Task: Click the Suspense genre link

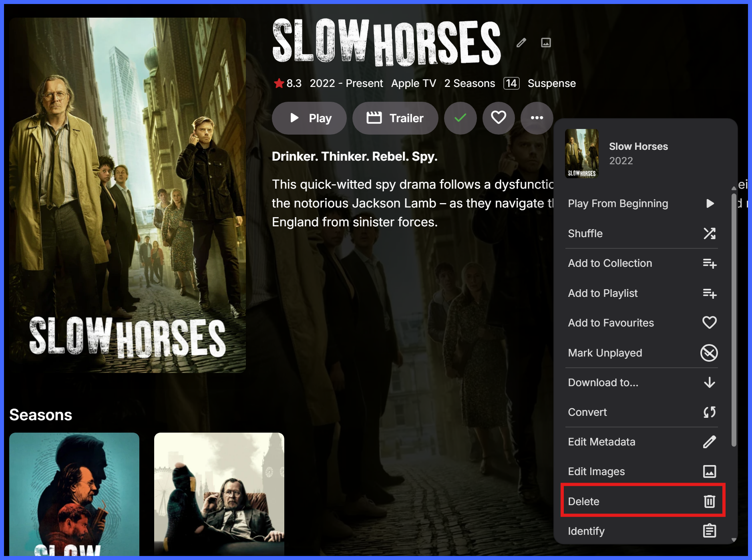Action: pyautogui.click(x=552, y=83)
